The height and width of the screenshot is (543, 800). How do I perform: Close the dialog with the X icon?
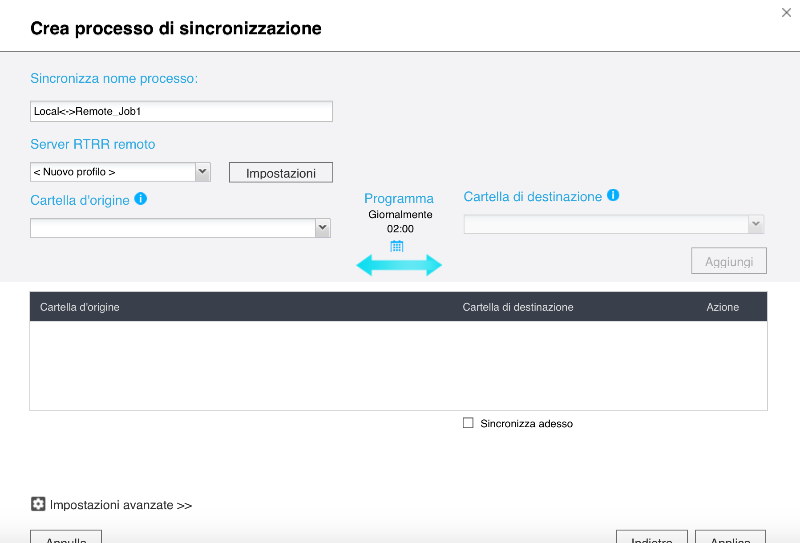[786, 12]
